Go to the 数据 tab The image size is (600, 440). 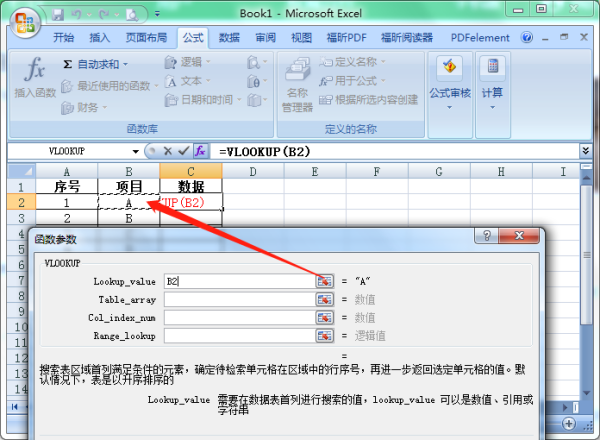(x=229, y=37)
